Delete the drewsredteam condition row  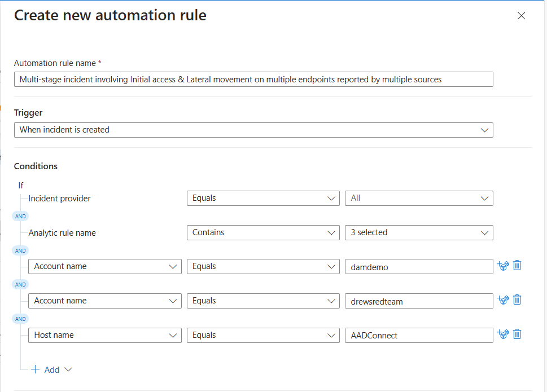tap(517, 300)
